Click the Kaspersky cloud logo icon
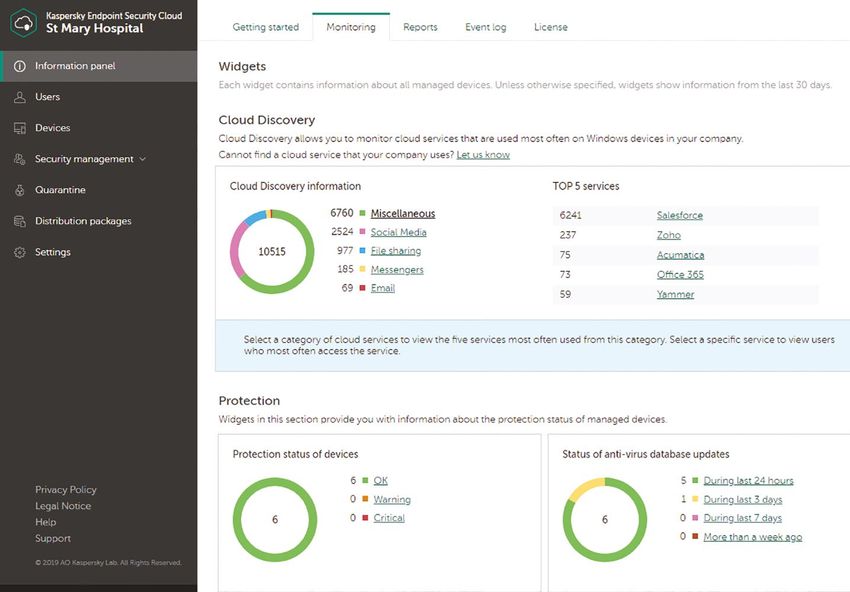The height and width of the screenshot is (592, 850). click(x=23, y=23)
